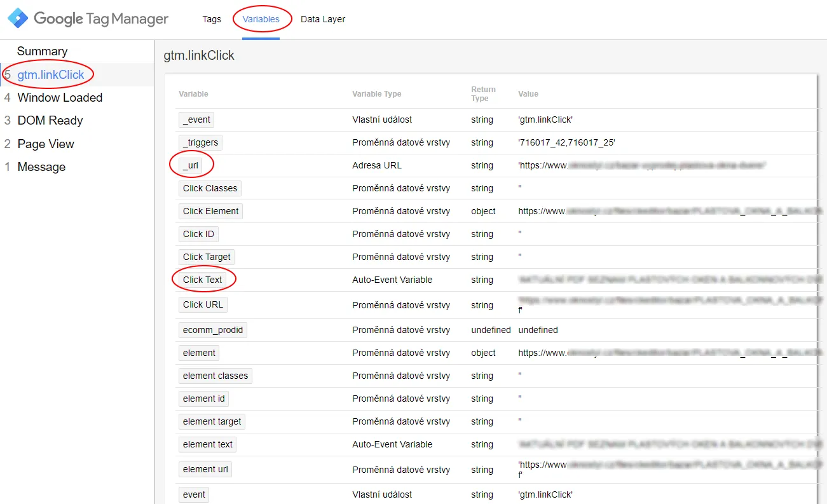Click "undefined" value in ecomm_prodid row

pos(538,330)
